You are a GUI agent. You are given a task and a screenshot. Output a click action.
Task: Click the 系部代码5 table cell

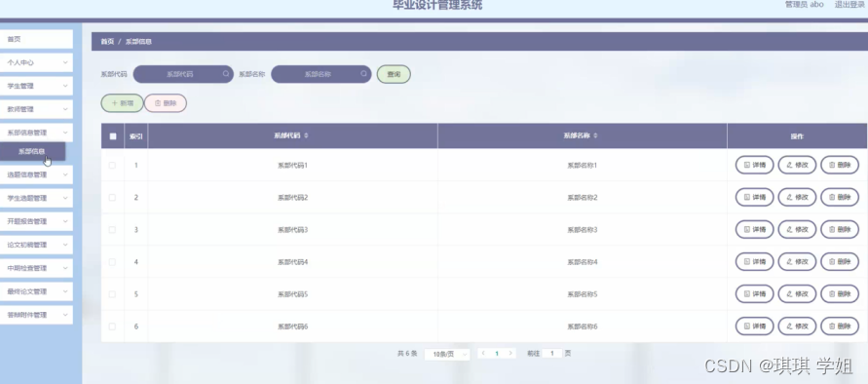[293, 294]
